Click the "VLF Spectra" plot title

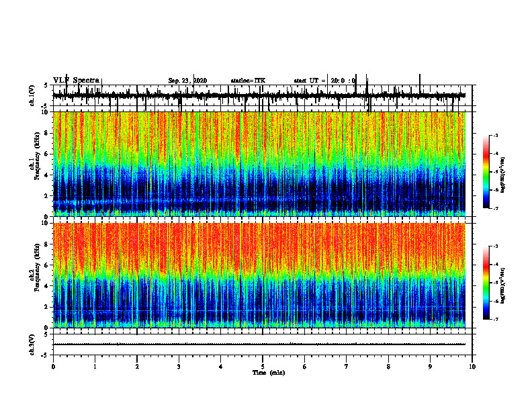pos(77,80)
